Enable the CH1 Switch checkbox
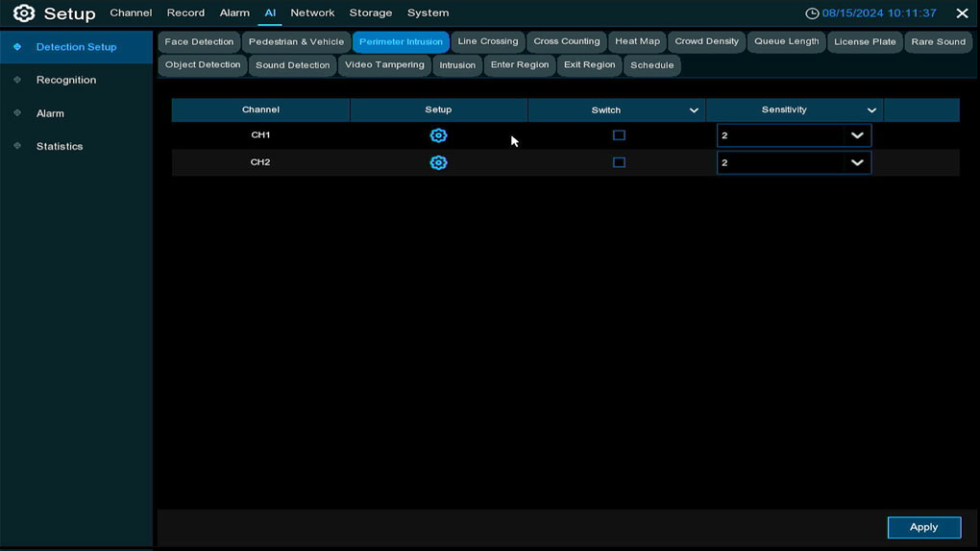 (619, 135)
